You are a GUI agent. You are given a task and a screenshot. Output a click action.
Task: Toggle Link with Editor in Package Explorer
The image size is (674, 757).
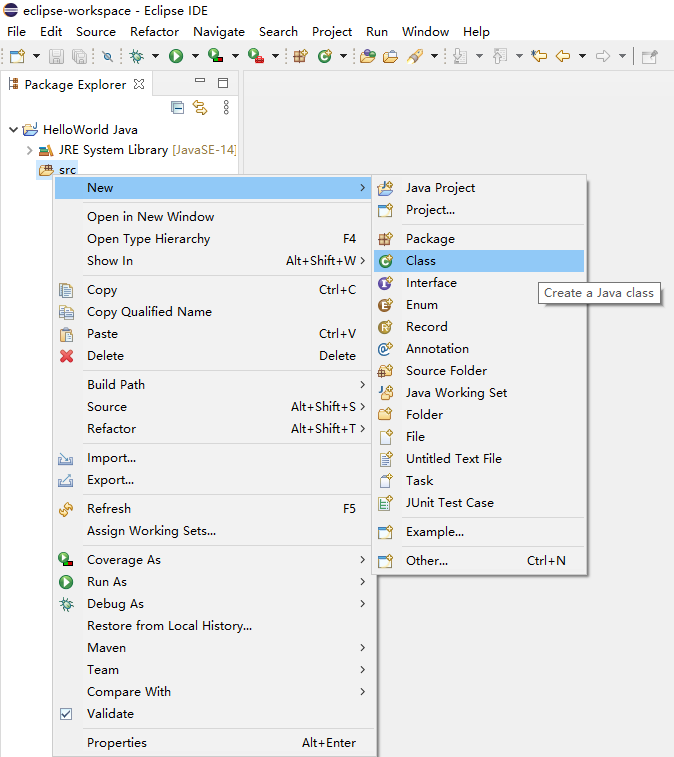(x=200, y=107)
